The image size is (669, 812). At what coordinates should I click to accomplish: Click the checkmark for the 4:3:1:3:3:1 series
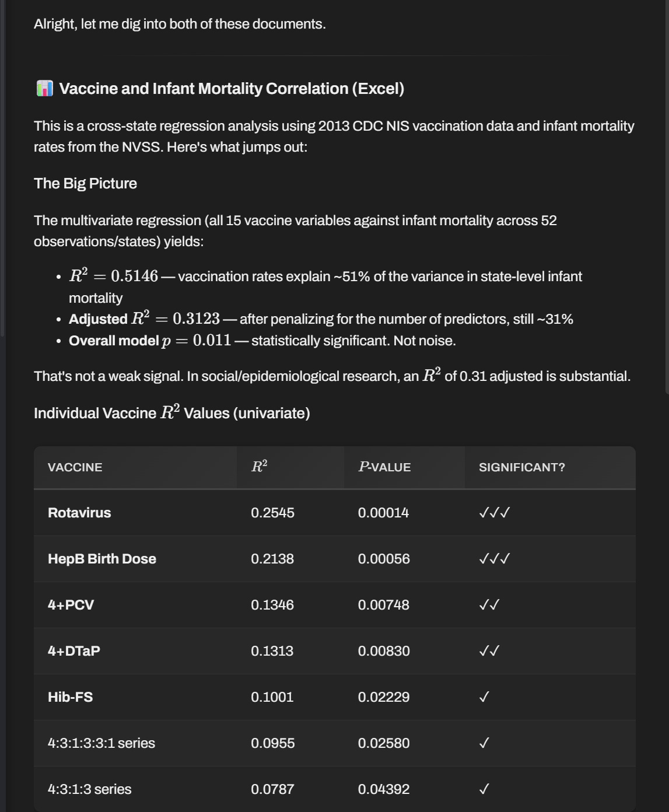click(484, 743)
